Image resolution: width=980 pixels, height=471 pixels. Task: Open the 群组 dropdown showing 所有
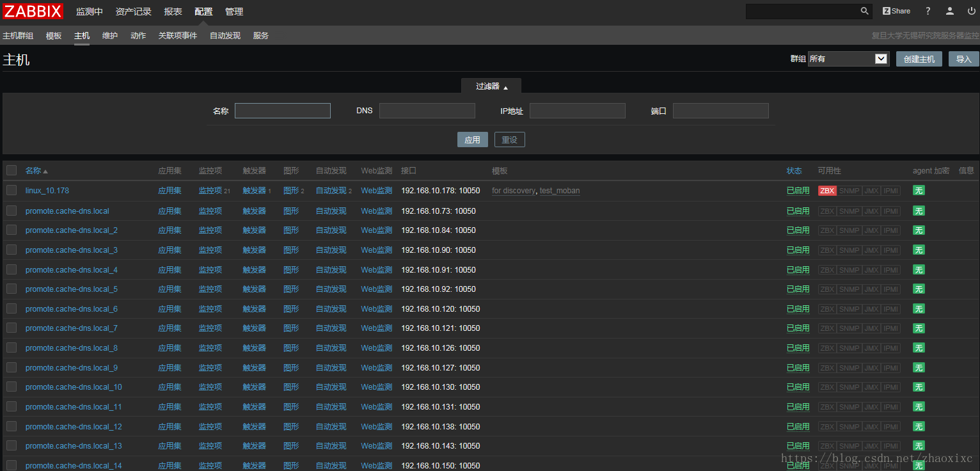coord(848,59)
